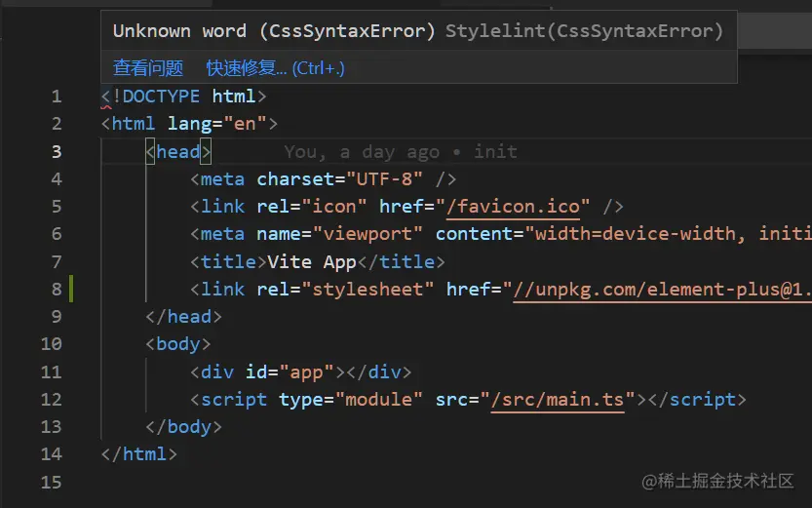Viewport: 812px width, 508px height.
Task: Click line number 15 in gutter
Action: pos(52,483)
